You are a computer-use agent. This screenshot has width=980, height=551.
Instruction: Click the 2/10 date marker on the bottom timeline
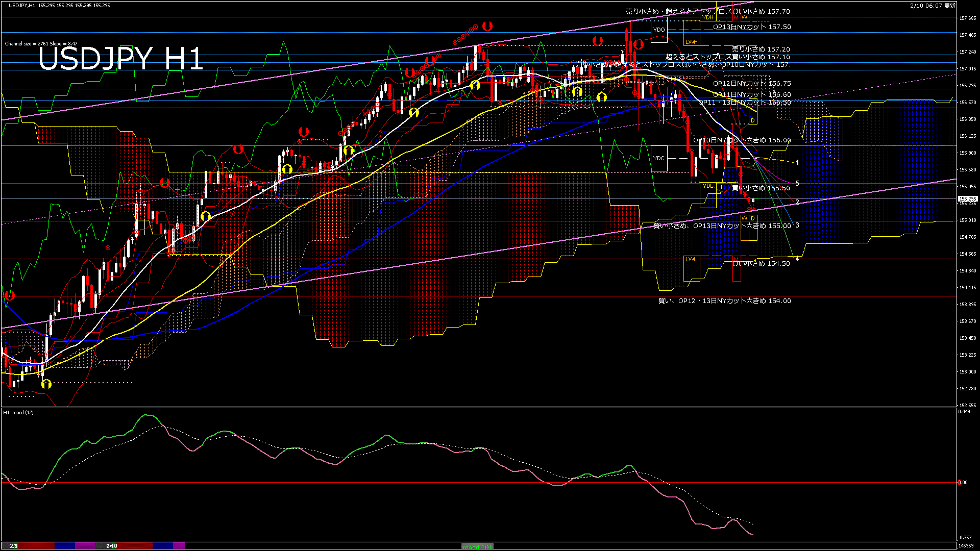111,545
